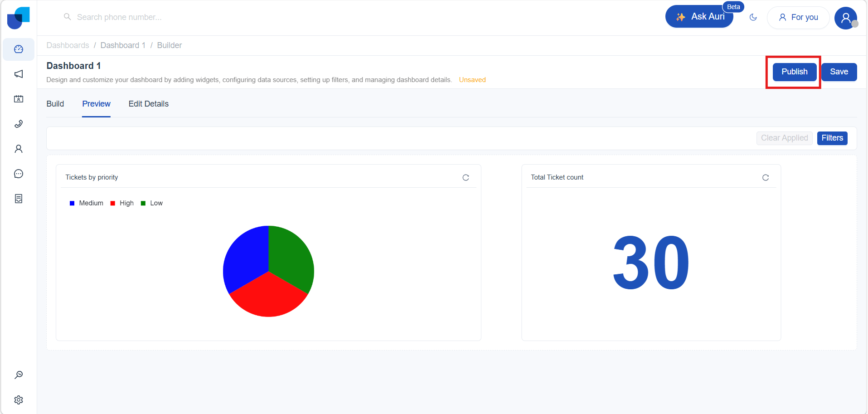The height and width of the screenshot is (414, 868).
Task: Click the Dashboards breadcrumb link
Action: (x=68, y=45)
